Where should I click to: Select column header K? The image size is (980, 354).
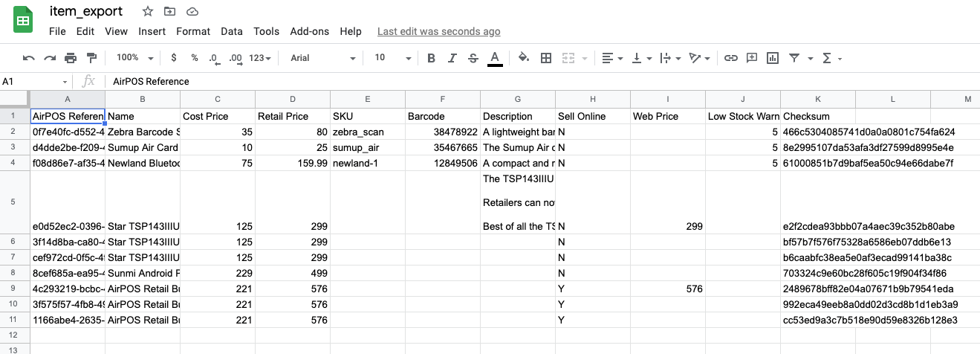[x=818, y=99]
